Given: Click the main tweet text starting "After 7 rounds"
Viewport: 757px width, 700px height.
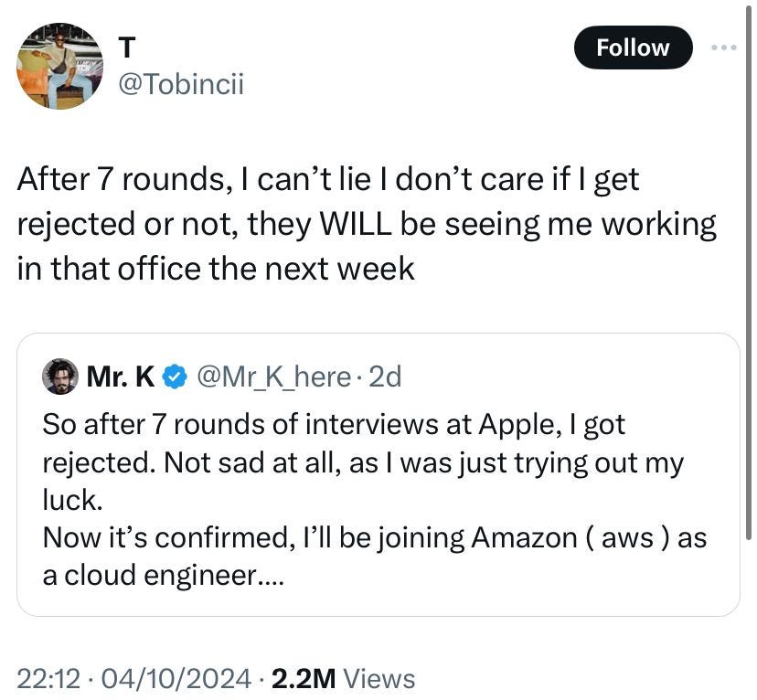Looking at the screenshot, I should pos(329,179).
